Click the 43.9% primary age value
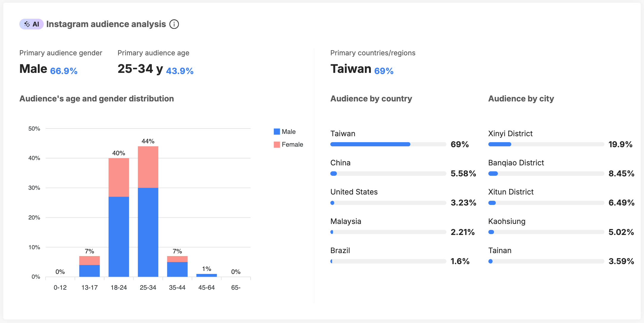Image resolution: width=644 pixels, height=323 pixels. coord(180,71)
